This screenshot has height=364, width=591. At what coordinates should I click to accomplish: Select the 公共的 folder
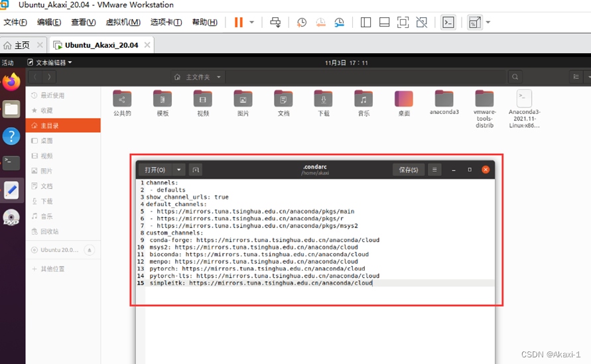(x=122, y=103)
